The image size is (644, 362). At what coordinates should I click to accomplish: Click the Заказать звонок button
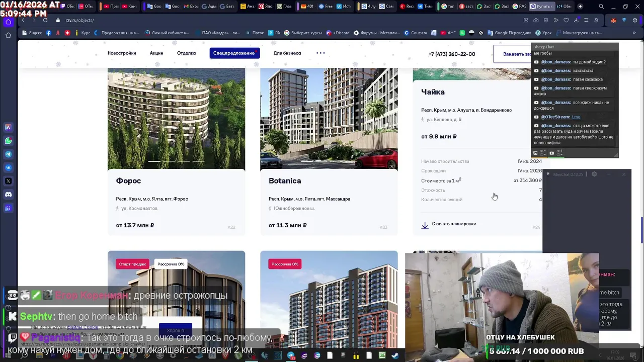tap(512, 54)
